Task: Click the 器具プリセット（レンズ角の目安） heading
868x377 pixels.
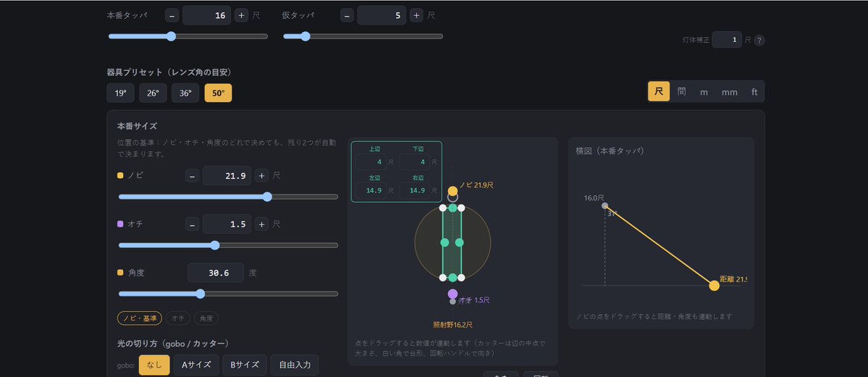Action: (x=169, y=72)
